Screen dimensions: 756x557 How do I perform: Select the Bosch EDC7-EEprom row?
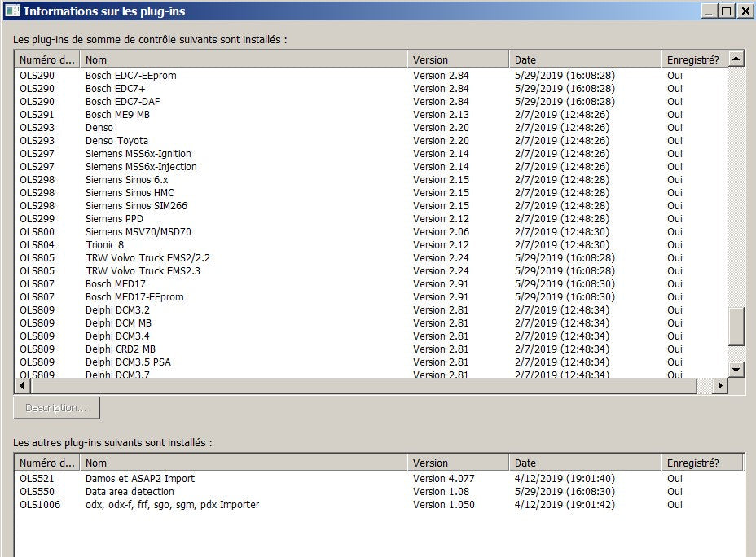pyautogui.click(x=371, y=76)
